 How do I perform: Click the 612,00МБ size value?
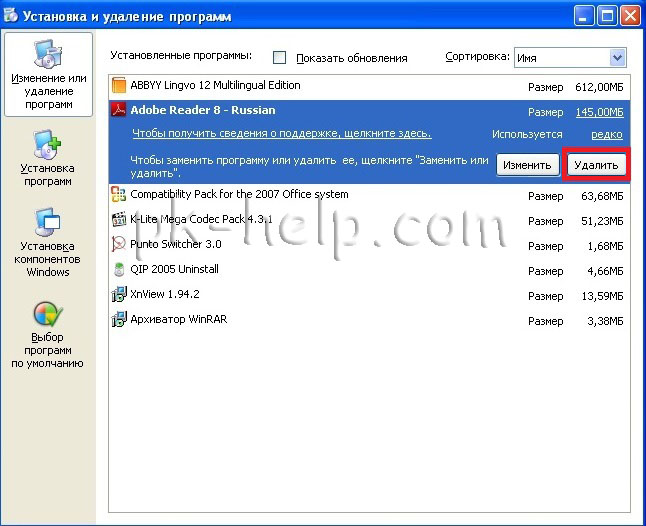599,87
